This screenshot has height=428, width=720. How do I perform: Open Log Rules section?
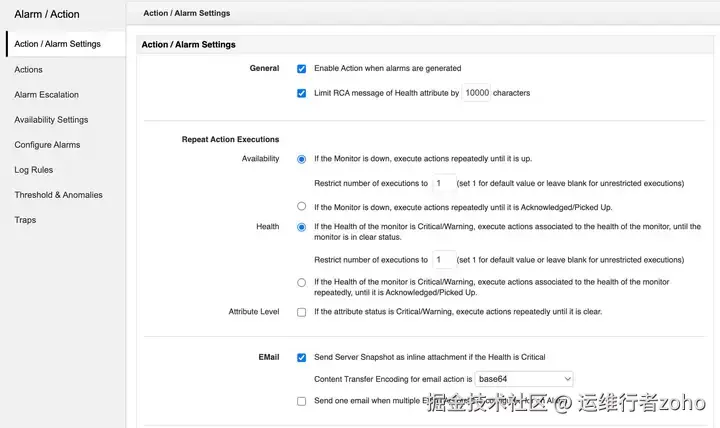click(34, 170)
